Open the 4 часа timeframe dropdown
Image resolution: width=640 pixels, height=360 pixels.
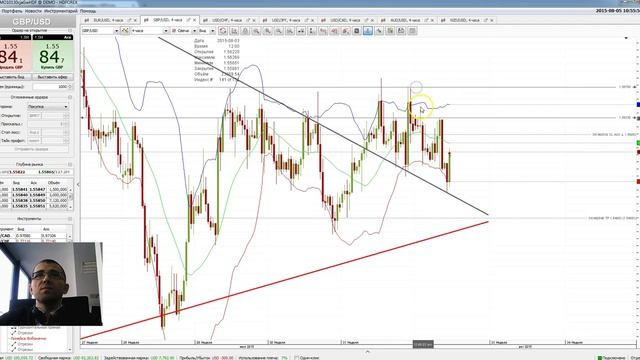click(166, 31)
